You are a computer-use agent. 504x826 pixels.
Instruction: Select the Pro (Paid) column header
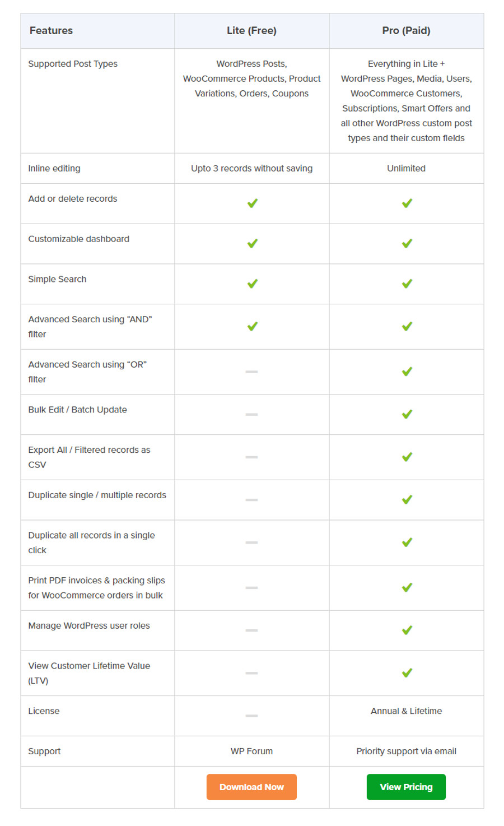(406, 31)
